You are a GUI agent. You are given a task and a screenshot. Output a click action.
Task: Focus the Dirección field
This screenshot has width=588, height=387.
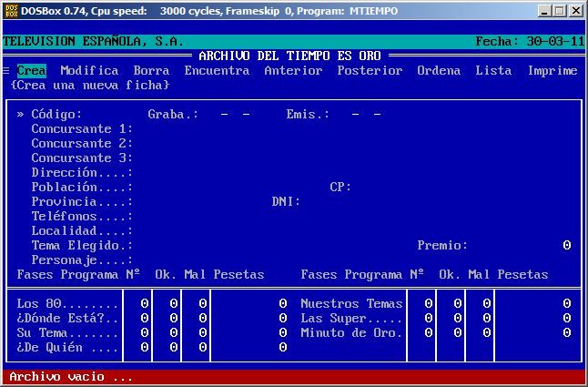click(228, 173)
